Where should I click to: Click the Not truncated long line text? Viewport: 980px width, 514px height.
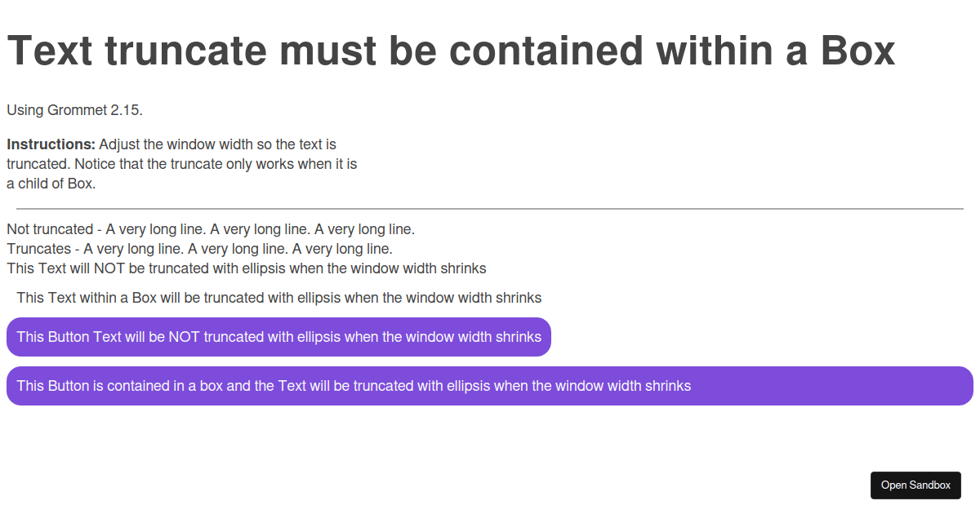[210, 229]
